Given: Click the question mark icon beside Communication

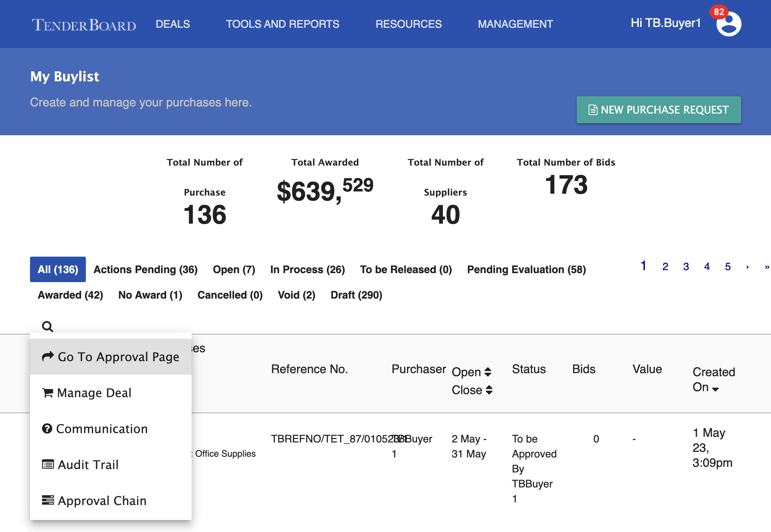Looking at the screenshot, I should pyautogui.click(x=47, y=428).
